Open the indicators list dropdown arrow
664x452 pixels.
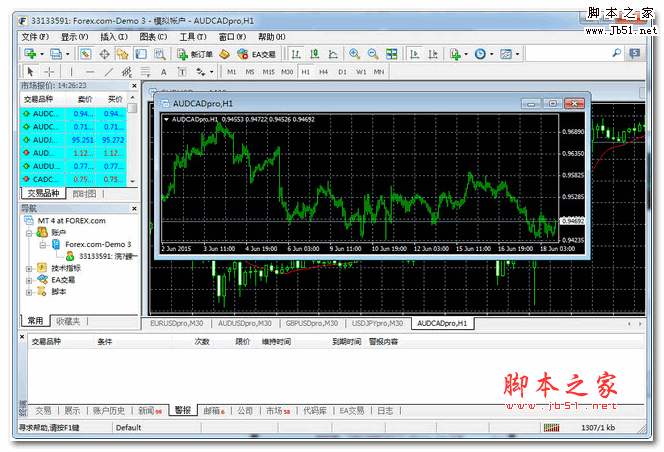(x=466, y=54)
